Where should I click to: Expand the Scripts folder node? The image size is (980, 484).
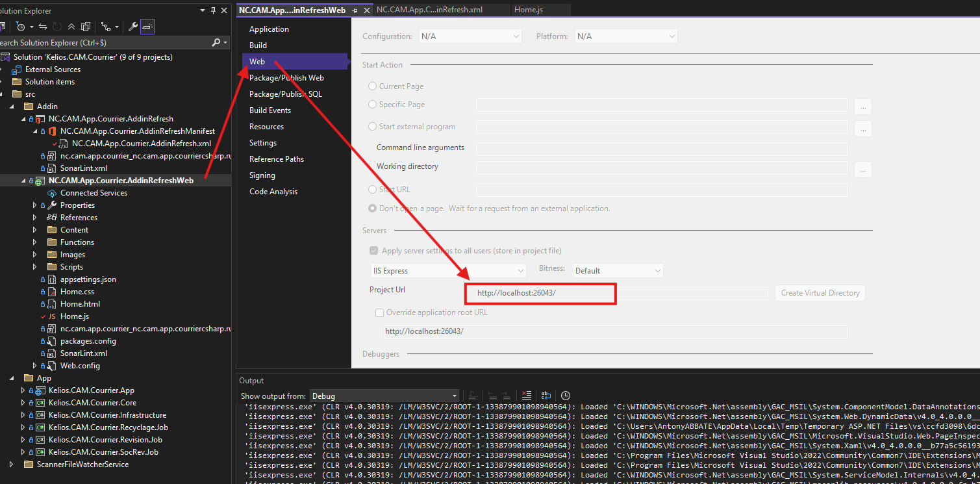coord(35,267)
